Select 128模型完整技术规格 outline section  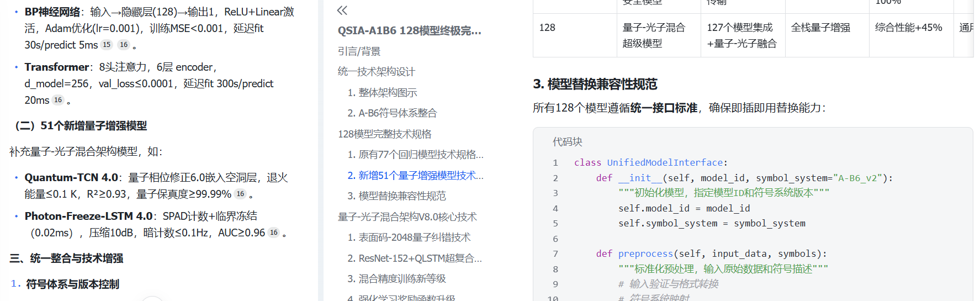[384, 134]
